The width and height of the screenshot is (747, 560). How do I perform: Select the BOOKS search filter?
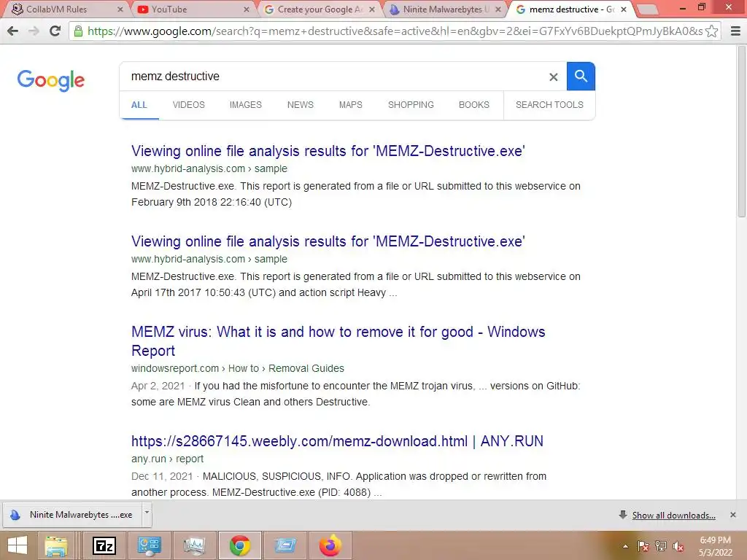[474, 105]
